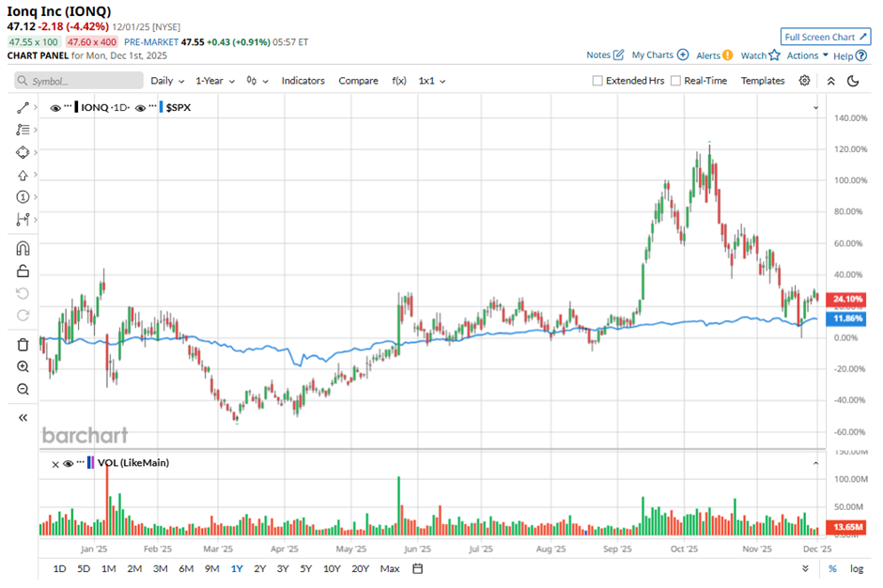Click the Notes link
This screenshot has height=588, width=883.
[x=598, y=54]
